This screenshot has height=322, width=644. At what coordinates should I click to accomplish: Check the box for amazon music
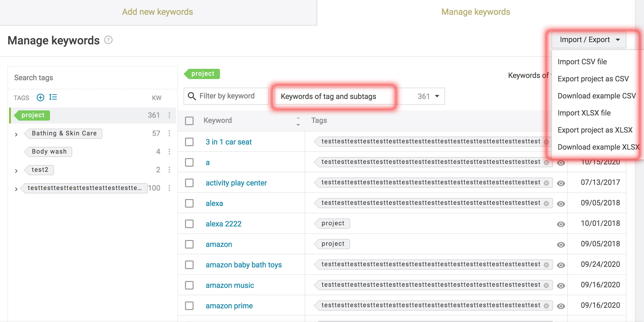[x=189, y=285]
